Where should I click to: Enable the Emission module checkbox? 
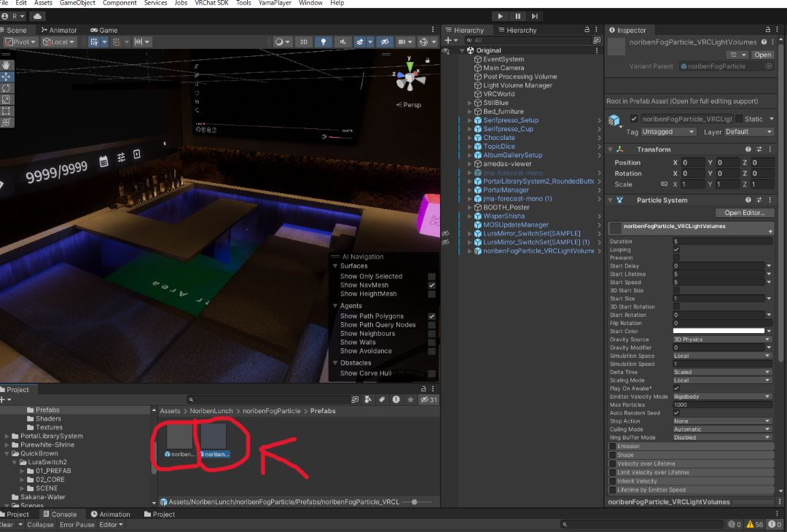click(x=612, y=446)
